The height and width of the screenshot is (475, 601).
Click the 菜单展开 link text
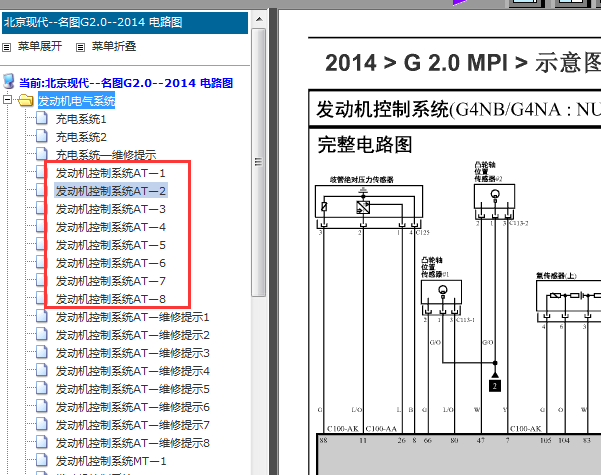coord(40,46)
